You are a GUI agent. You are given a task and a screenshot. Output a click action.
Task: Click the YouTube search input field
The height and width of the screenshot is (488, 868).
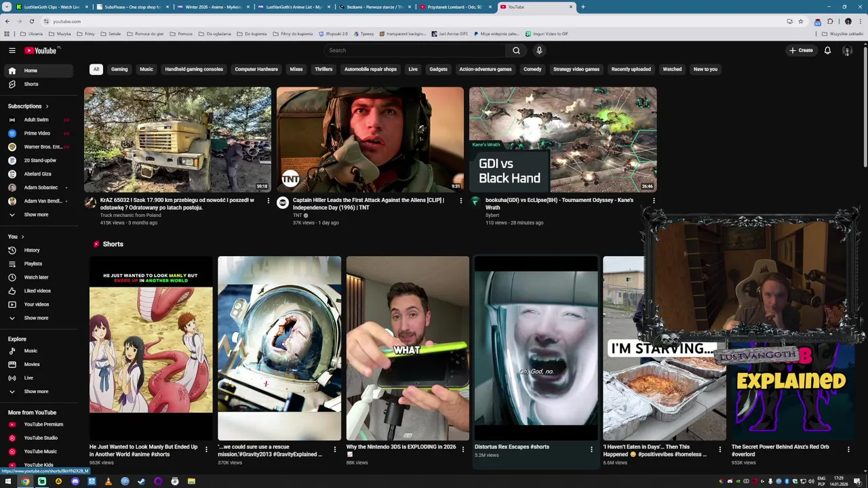click(x=415, y=50)
